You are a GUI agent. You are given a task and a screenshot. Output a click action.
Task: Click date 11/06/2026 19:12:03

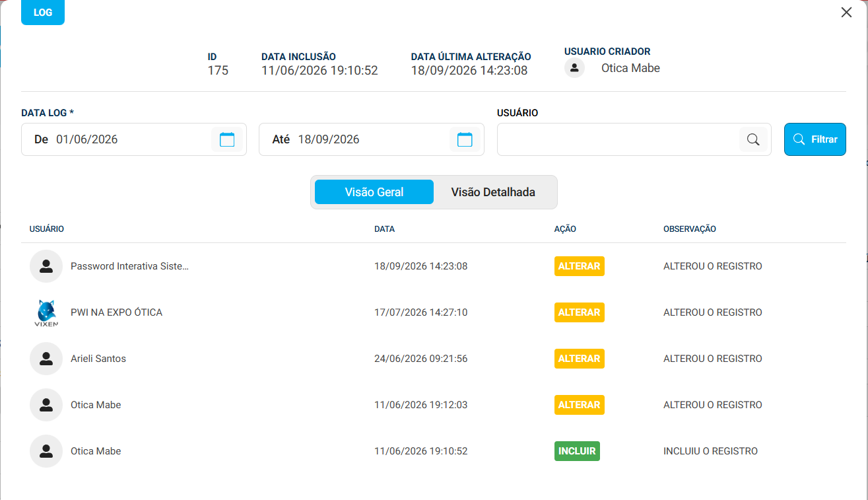tap(420, 405)
